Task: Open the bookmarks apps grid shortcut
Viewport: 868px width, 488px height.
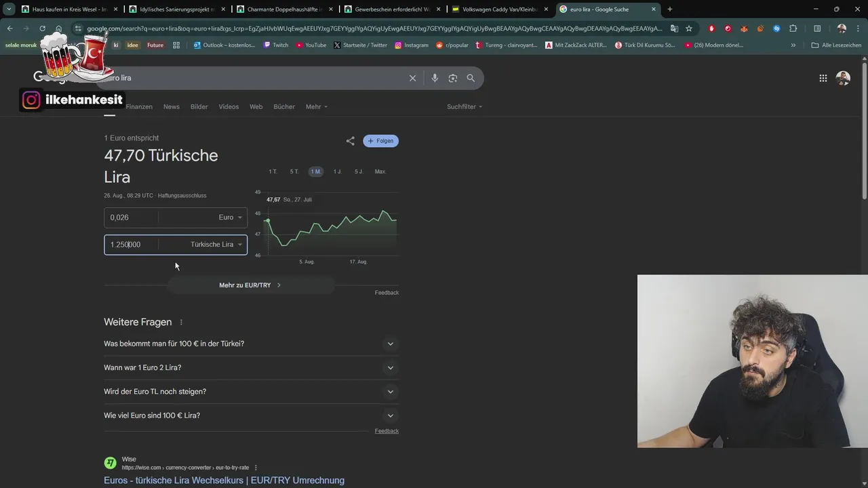Action: coord(176,45)
